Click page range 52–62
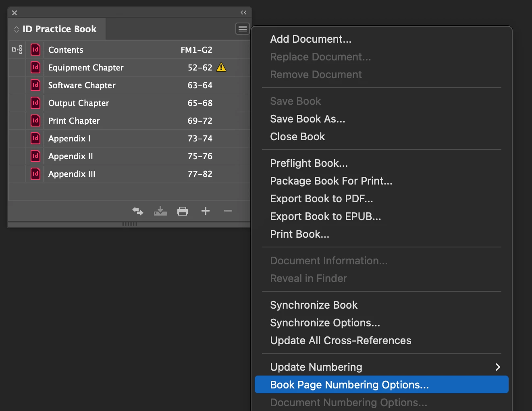Screen dimensions: 532x411 (200, 68)
